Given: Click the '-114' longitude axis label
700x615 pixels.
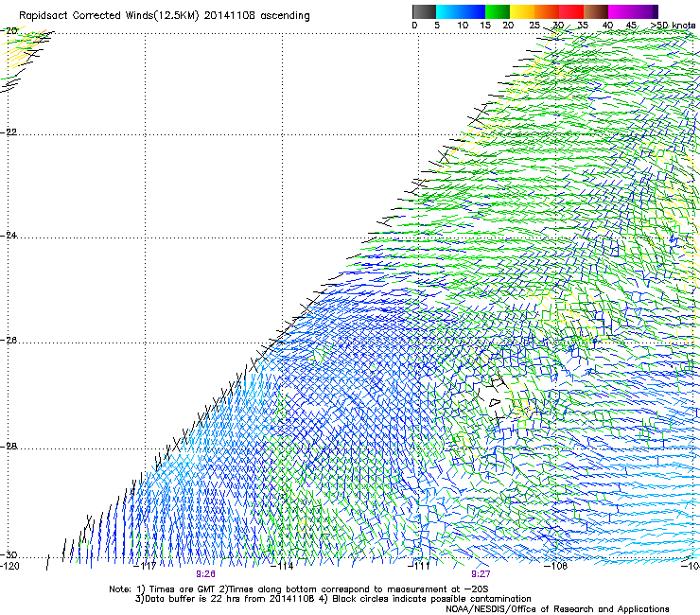Looking at the screenshot, I should 283,566.
